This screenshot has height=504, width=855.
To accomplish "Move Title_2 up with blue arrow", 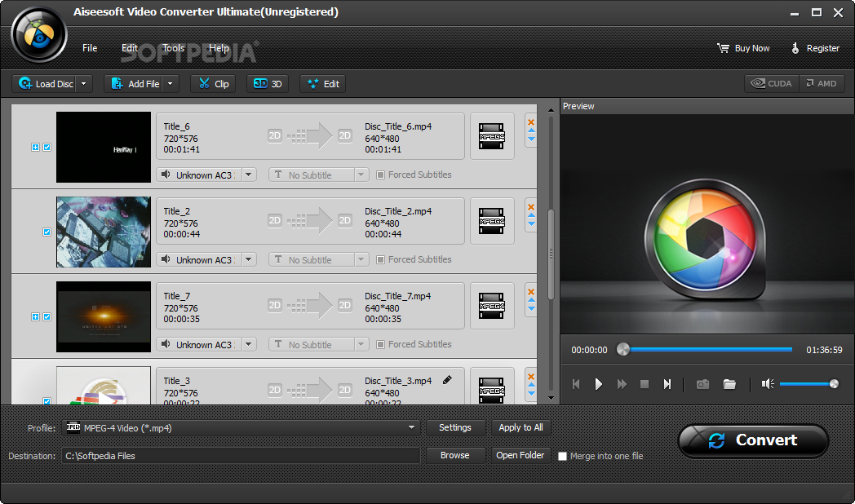I will point(531,216).
